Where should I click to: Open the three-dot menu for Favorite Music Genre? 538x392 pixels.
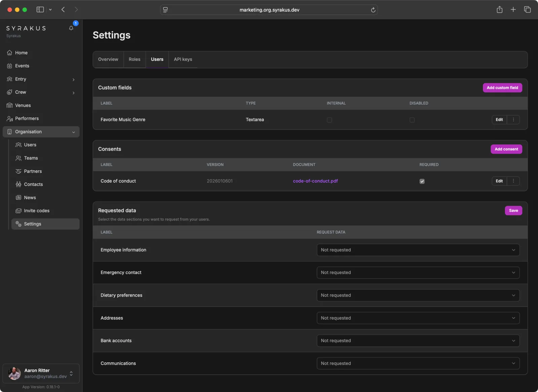(513, 120)
